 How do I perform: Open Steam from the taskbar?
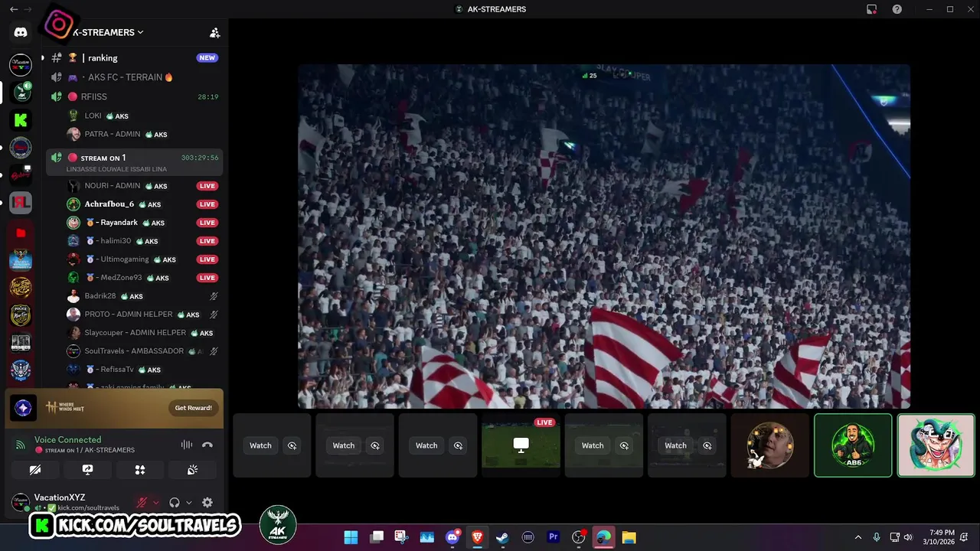click(x=502, y=537)
